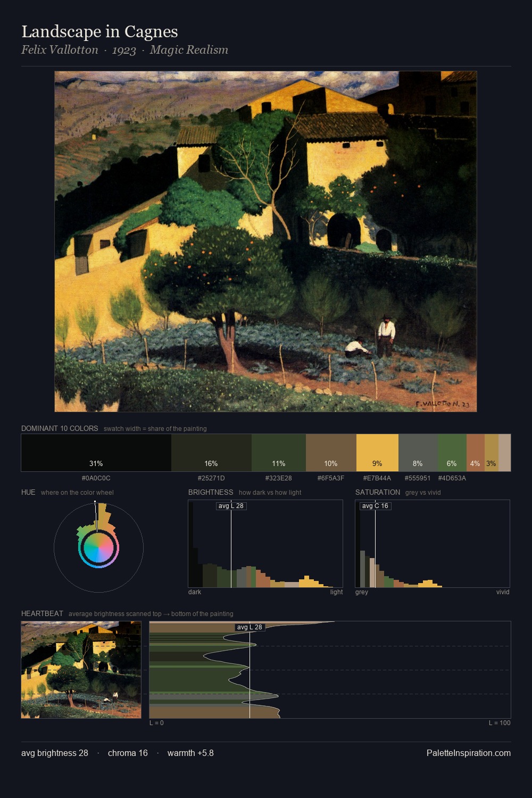Click the SATURATION section heading
Image resolution: width=532 pixels, height=798 pixels.
(x=378, y=492)
